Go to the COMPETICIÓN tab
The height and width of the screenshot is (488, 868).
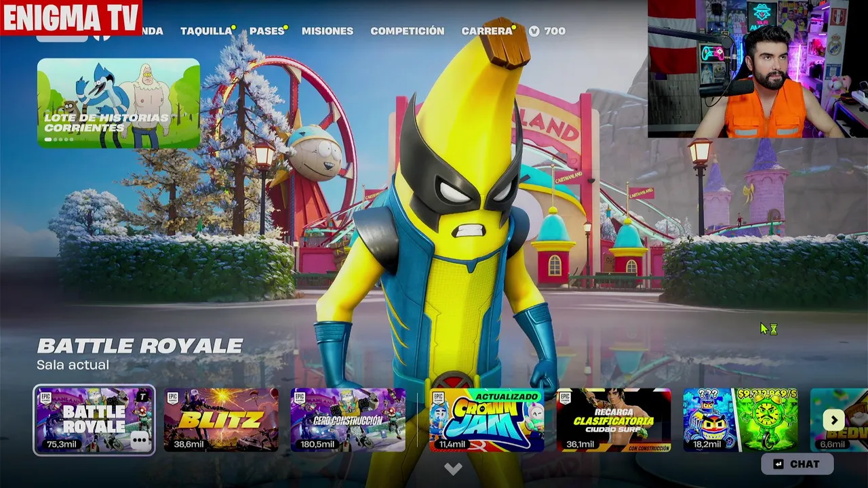(x=408, y=30)
